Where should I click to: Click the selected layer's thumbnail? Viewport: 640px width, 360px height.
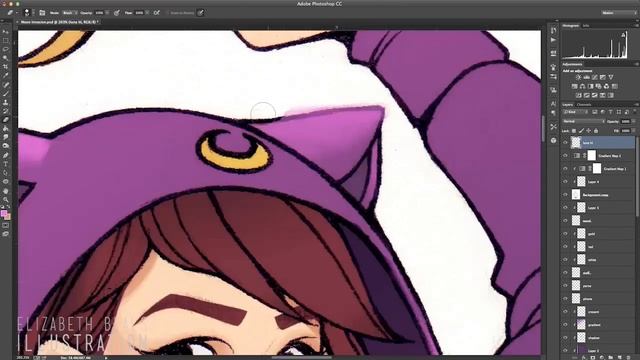[576, 142]
